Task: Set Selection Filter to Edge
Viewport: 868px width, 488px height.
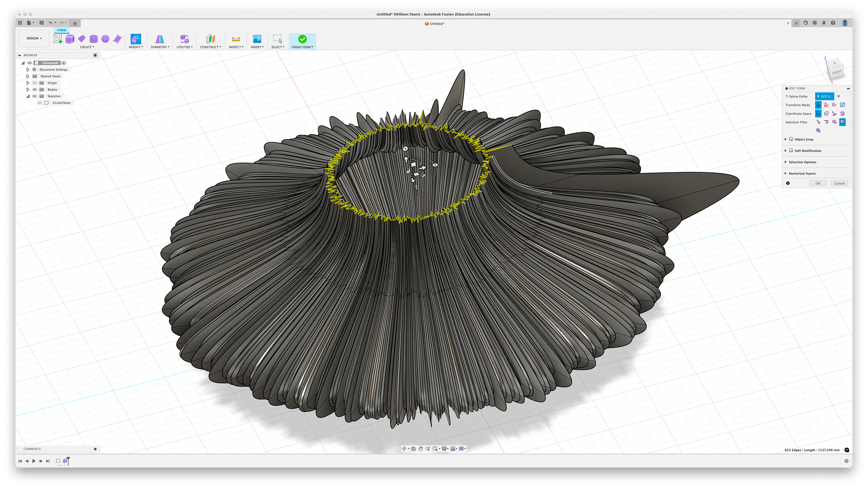Action: tap(826, 122)
